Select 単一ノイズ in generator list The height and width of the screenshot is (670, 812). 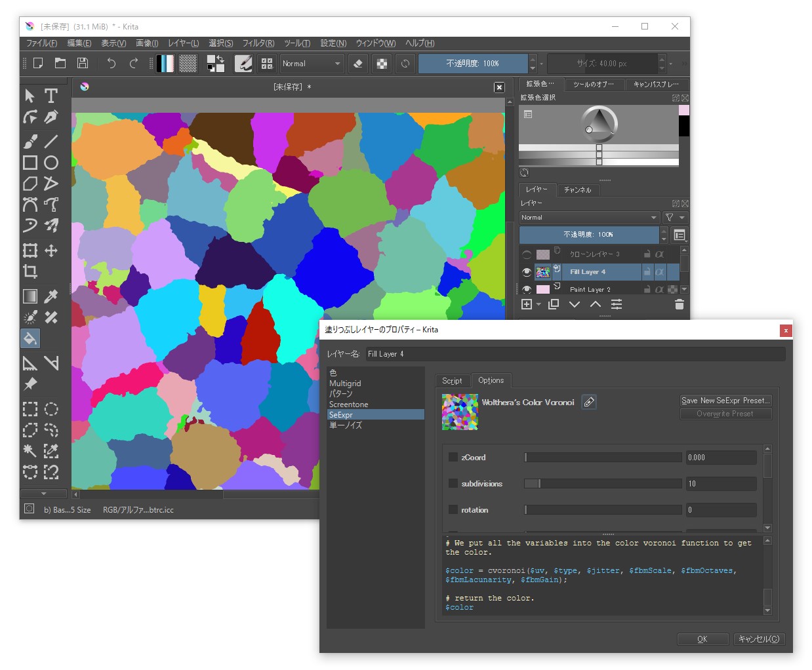pyautogui.click(x=376, y=425)
